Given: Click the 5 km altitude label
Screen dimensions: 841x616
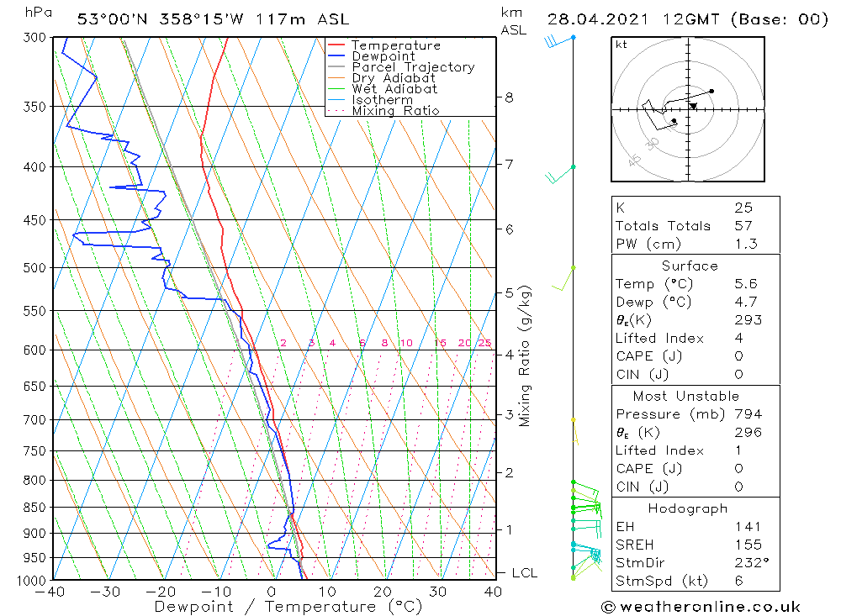Looking at the screenshot, I should pos(509,292).
